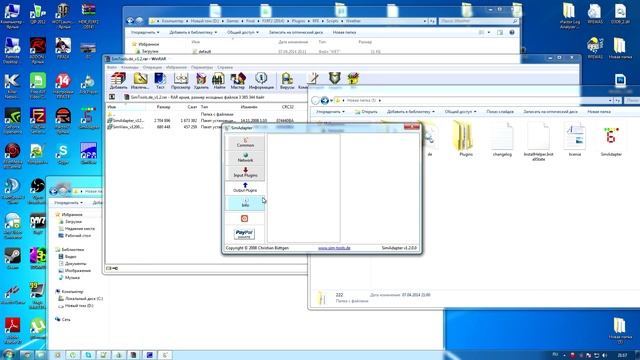This screenshot has width=640, height=360.
Task: Select Новый том (D:) in the folder tree
Action: [x=76, y=306]
